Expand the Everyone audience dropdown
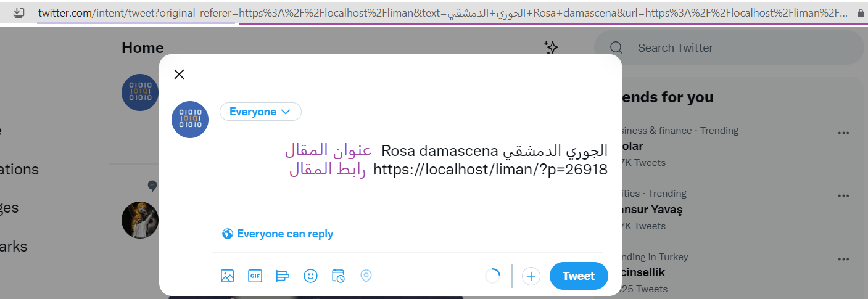Screen dimensions: 868x299 point(260,112)
